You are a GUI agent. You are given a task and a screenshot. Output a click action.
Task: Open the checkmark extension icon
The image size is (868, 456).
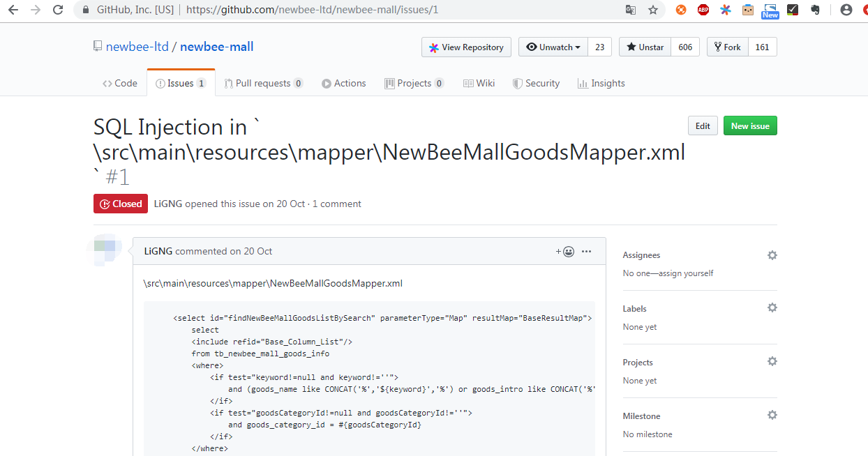tap(793, 10)
